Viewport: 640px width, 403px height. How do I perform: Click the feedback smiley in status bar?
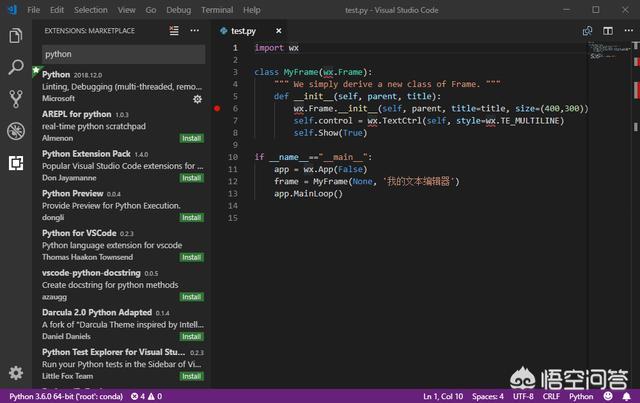(608, 396)
